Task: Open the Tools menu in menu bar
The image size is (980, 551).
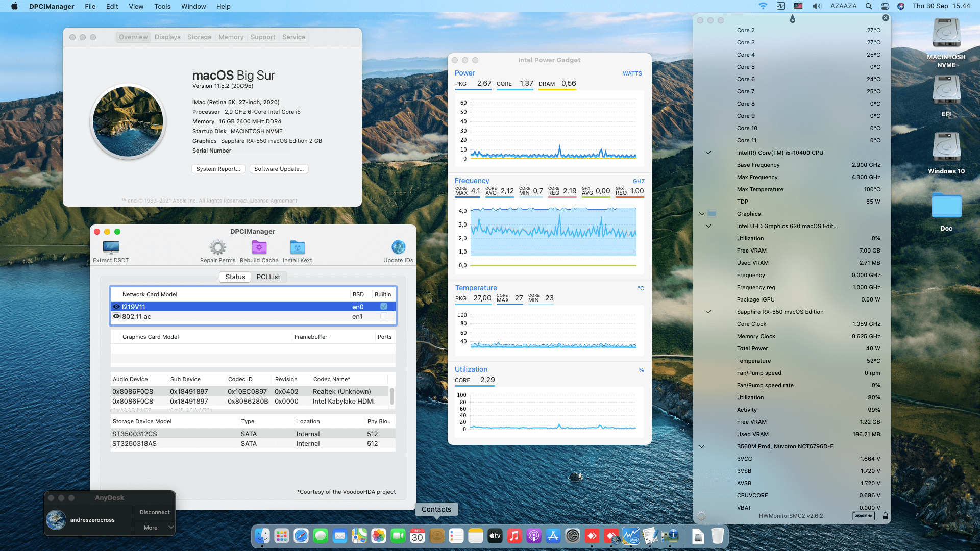Action: (162, 6)
